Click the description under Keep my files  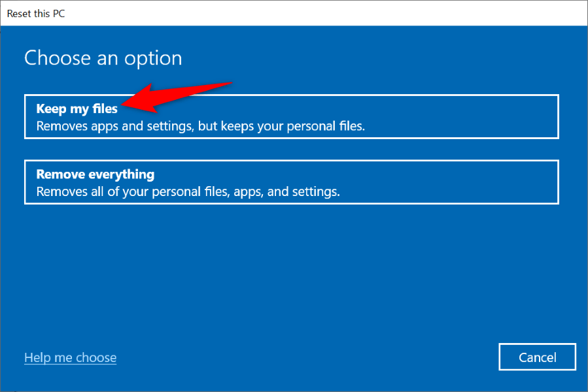200,126
